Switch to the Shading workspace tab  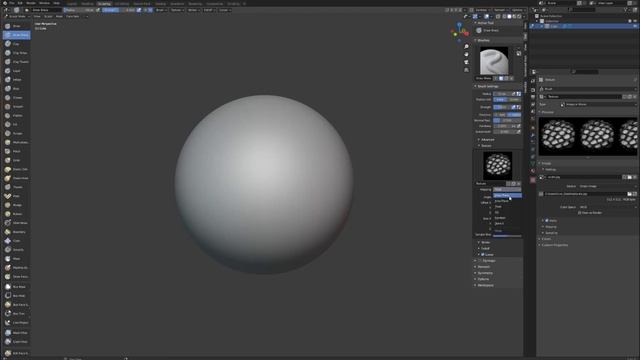[x=160, y=4]
